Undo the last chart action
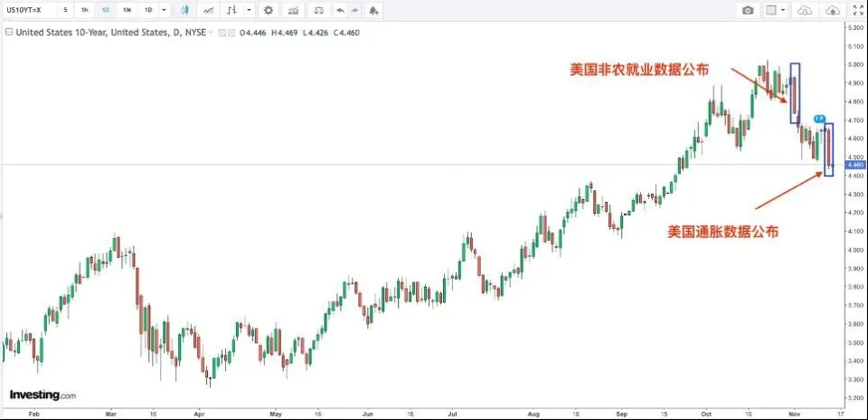This screenshot has height=420, width=868. click(x=340, y=10)
